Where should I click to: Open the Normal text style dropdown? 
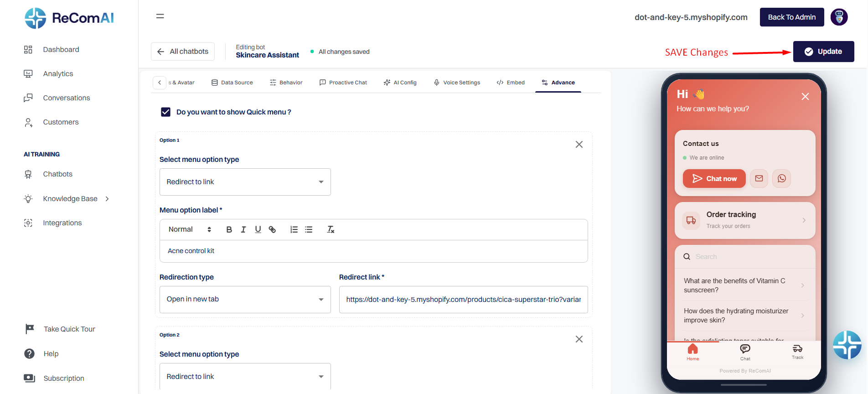(x=190, y=229)
